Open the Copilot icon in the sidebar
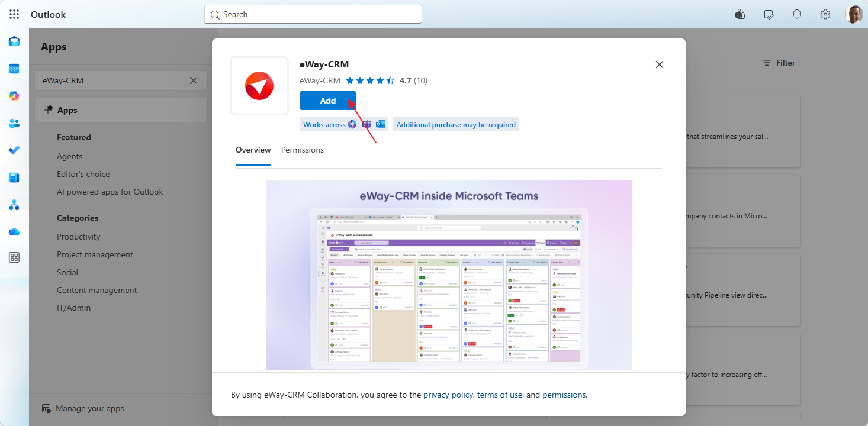 coord(14,96)
